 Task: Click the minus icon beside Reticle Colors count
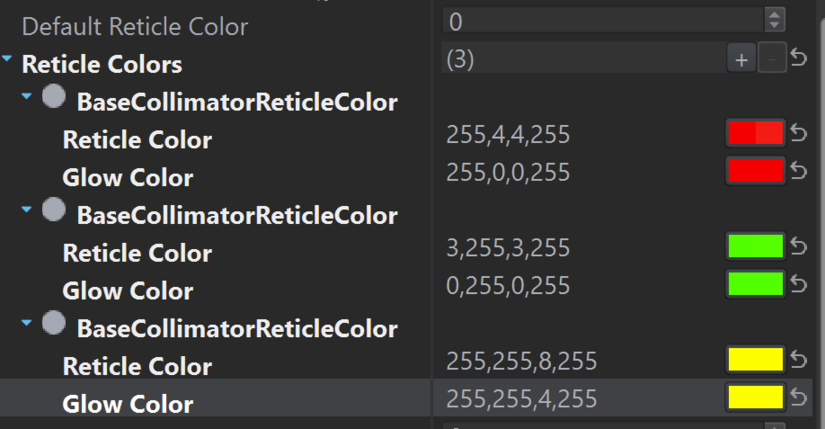point(772,60)
